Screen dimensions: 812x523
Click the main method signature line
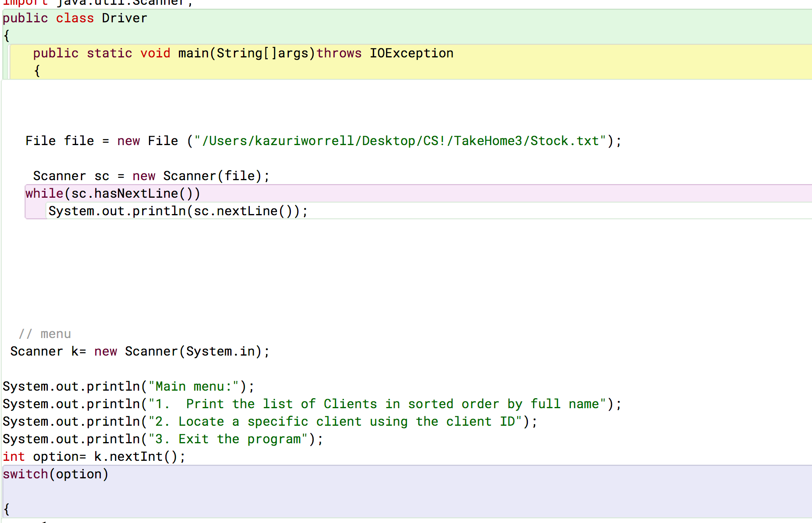coord(243,53)
